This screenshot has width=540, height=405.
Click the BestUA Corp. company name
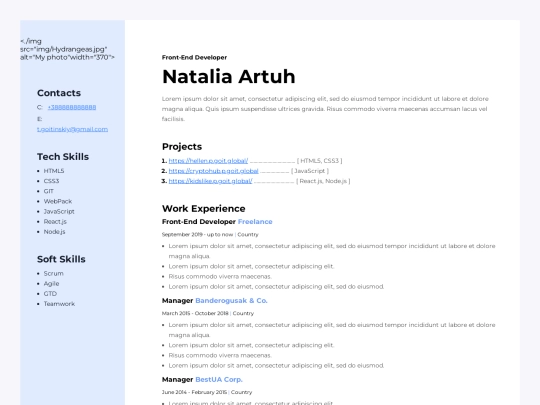[x=219, y=380]
